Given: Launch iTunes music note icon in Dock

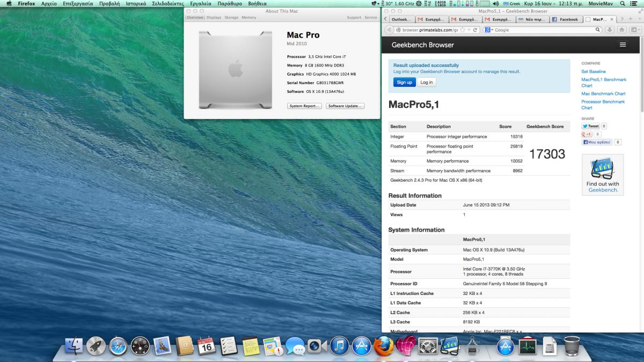Looking at the screenshot, I should (x=340, y=346).
